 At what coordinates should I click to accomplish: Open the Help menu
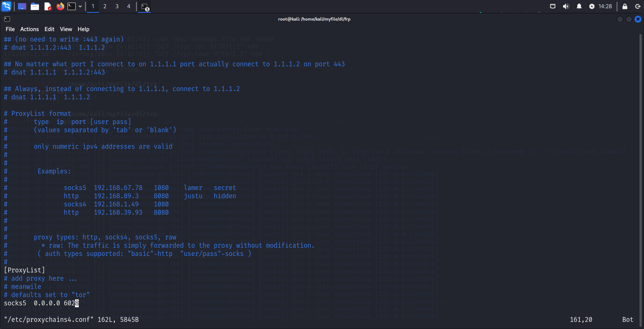coord(84,29)
